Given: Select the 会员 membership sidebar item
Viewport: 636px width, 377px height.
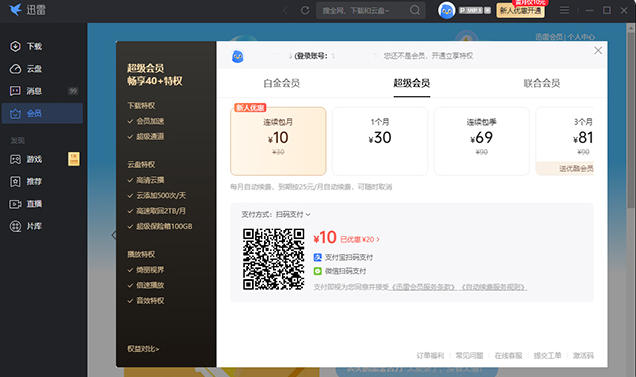Looking at the screenshot, I should pyautogui.click(x=42, y=113).
